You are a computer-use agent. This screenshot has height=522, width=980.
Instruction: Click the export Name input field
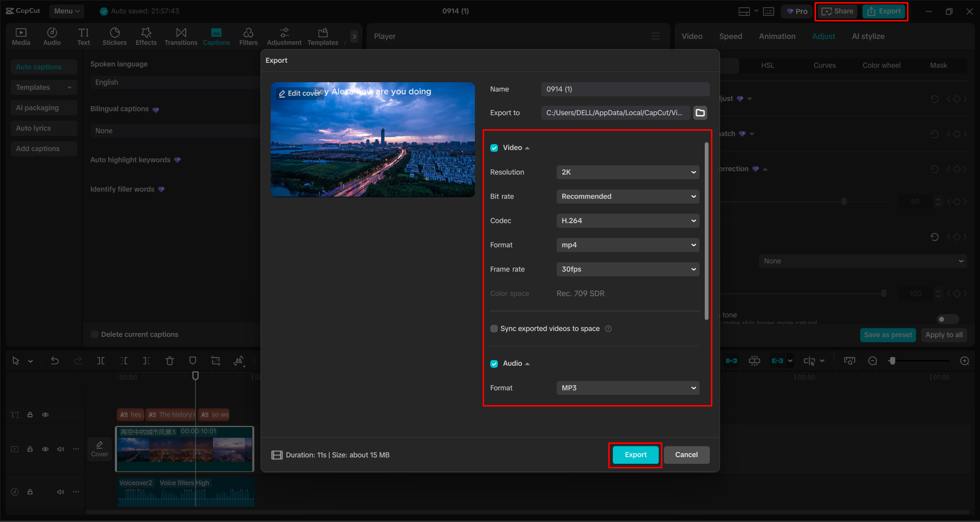[625, 89]
